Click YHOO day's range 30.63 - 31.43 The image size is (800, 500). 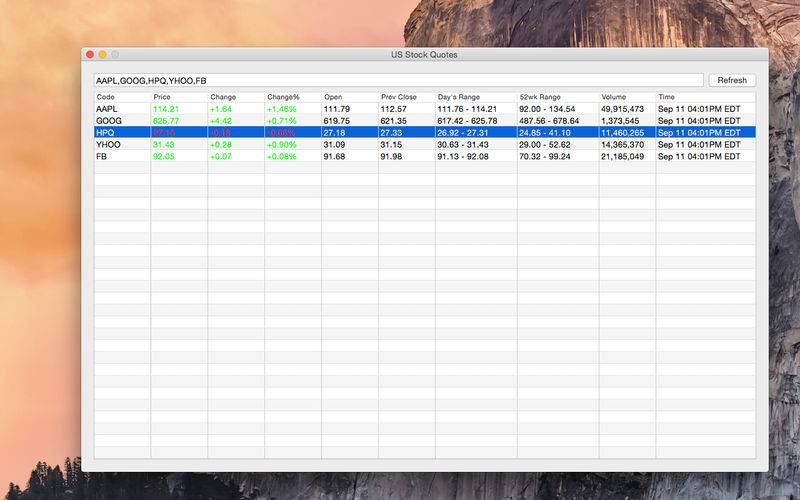coord(463,144)
